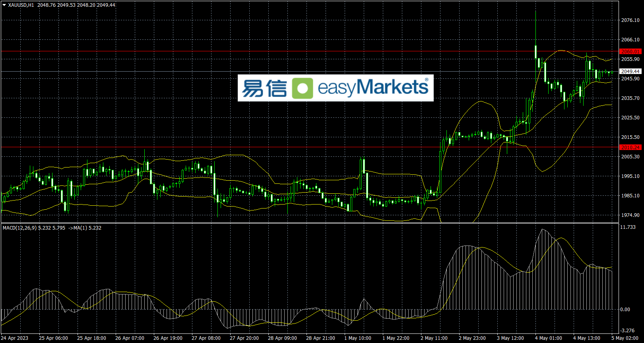644x343 pixels.
Task: Select the 2045.90 price axis value
Action: click(630, 79)
